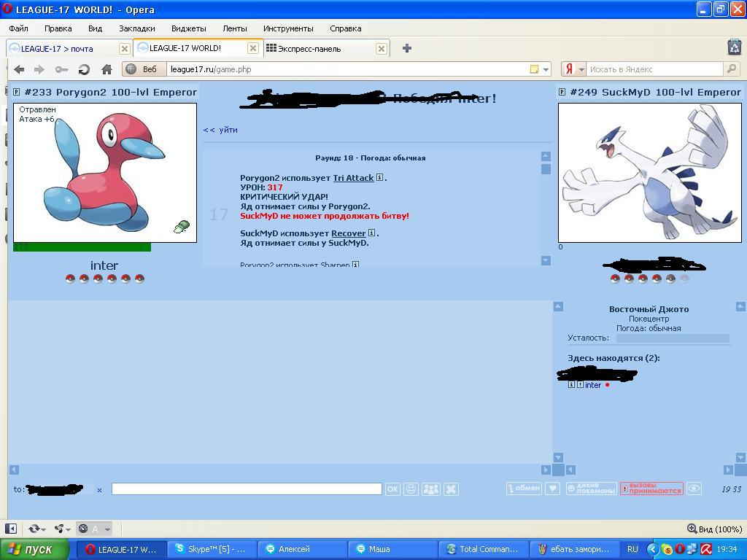Open the Вид (100%) zoom control
Viewport: 747px width, 560px height.
(714, 529)
